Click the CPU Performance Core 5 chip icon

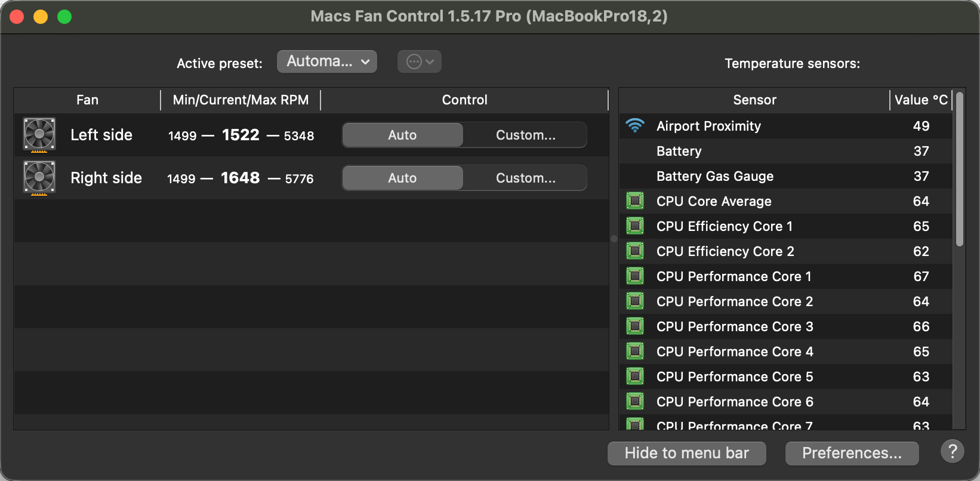(635, 377)
